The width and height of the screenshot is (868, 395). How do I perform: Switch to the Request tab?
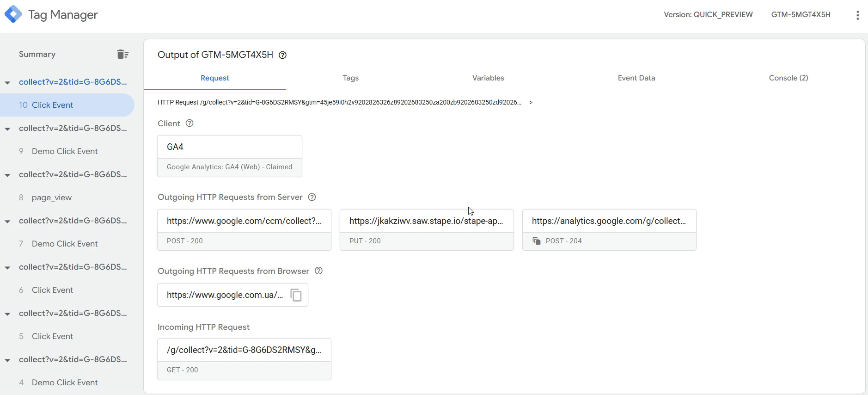215,78
